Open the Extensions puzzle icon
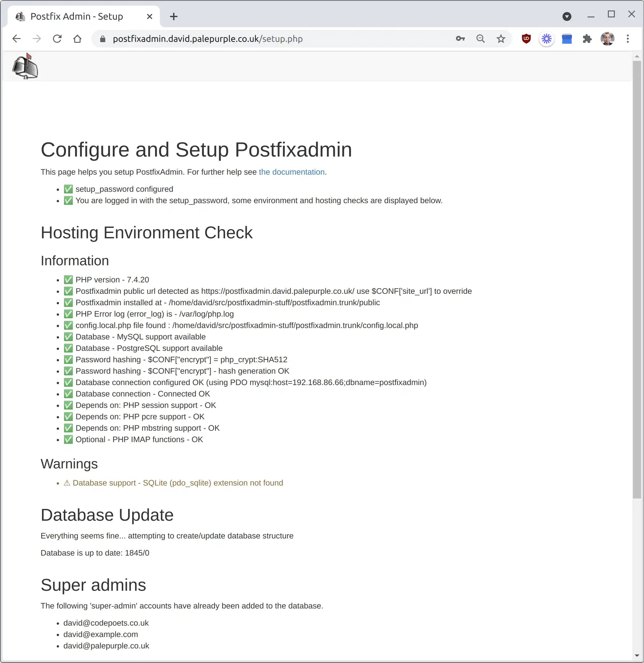This screenshot has height=663, width=644. click(x=587, y=39)
